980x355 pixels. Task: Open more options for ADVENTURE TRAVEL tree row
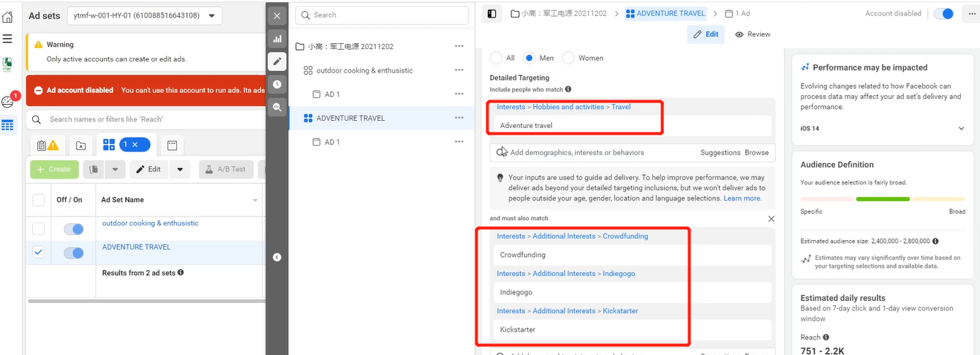(x=459, y=118)
